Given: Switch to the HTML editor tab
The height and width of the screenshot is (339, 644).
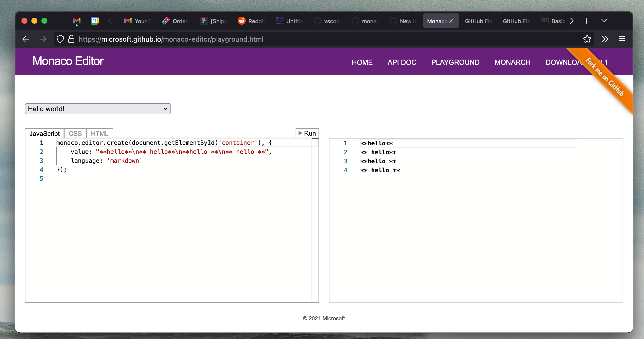Looking at the screenshot, I should (99, 133).
